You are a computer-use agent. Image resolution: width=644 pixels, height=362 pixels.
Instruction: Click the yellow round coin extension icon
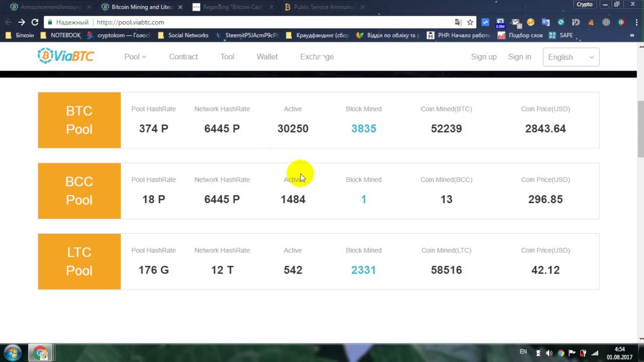coord(530,22)
